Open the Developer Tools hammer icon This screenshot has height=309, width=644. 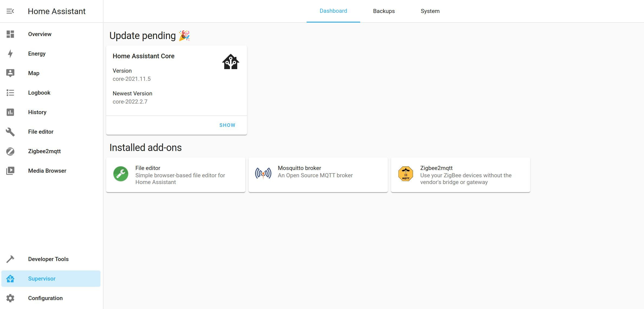[10, 259]
